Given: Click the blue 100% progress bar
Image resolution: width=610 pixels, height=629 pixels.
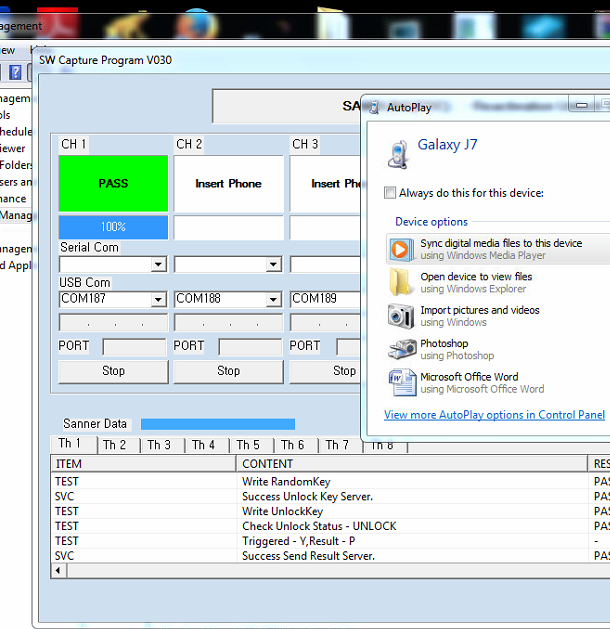Looking at the screenshot, I should pos(113,227).
